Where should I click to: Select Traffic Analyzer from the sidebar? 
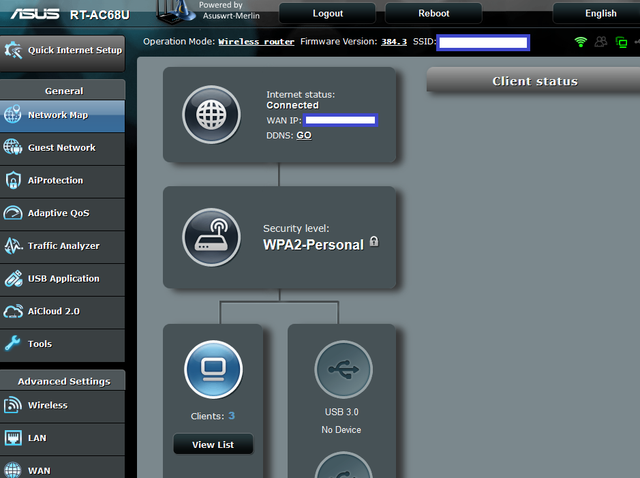point(62,246)
